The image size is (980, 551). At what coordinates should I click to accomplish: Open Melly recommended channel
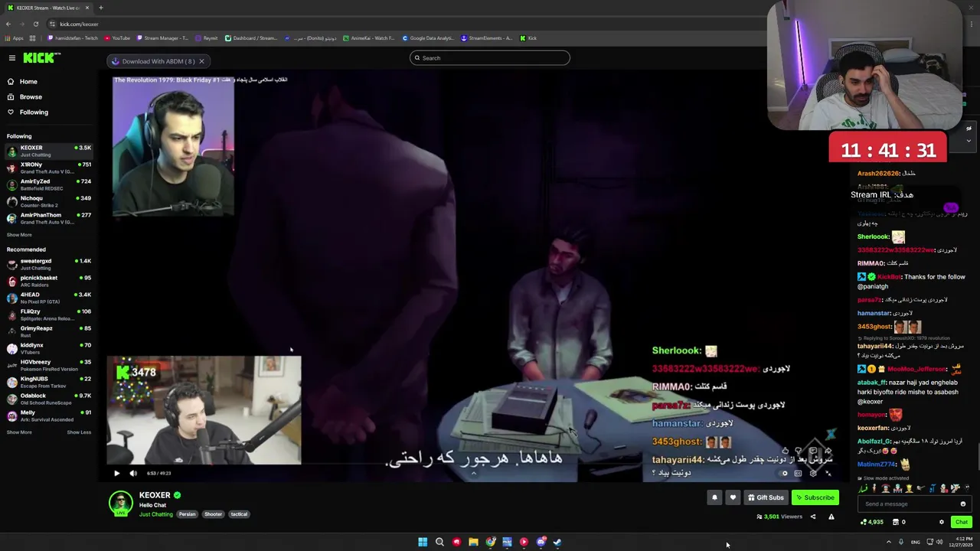point(49,416)
